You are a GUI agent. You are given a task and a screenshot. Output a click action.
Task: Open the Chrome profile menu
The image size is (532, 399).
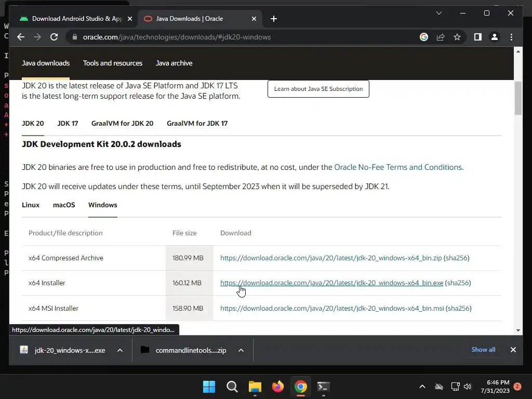(x=495, y=37)
